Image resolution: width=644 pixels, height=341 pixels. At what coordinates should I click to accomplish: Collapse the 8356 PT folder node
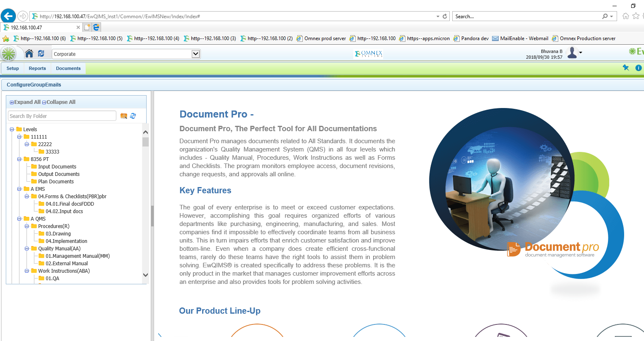pyautogui.click(x=19, y=159)
